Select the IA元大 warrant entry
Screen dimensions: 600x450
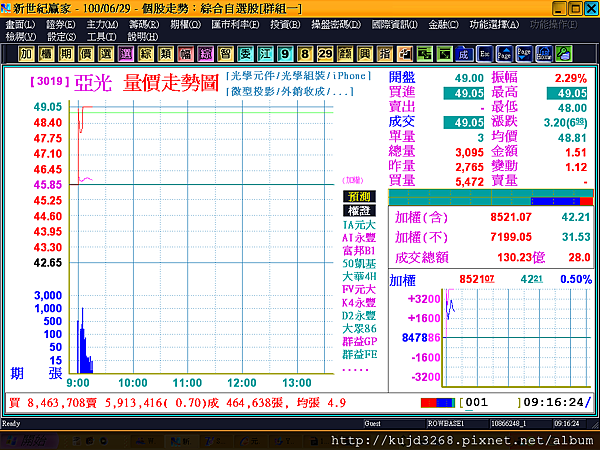[359, 225]
